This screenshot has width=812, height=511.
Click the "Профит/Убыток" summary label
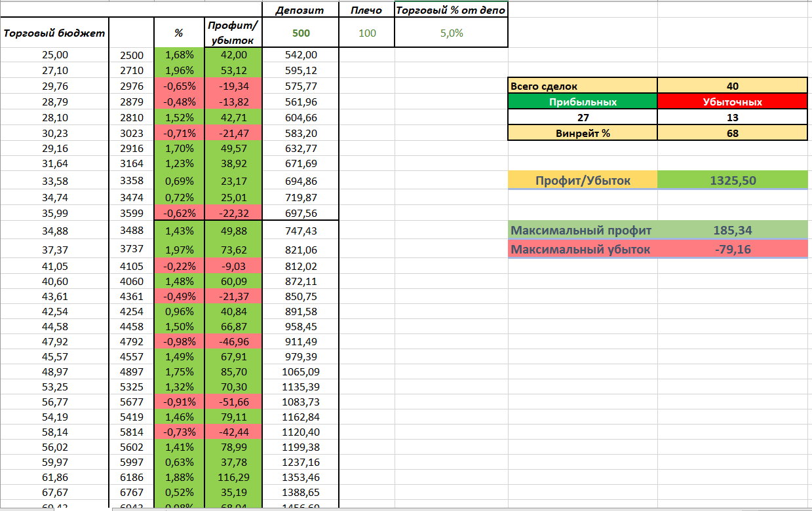(x=583, y=180)
